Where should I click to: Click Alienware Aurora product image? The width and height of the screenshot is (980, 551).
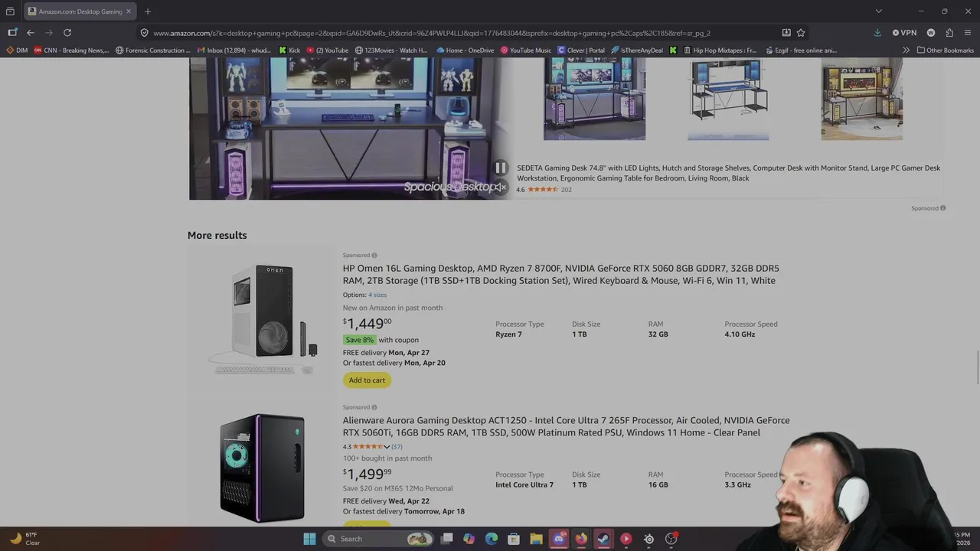pos(263,468)
